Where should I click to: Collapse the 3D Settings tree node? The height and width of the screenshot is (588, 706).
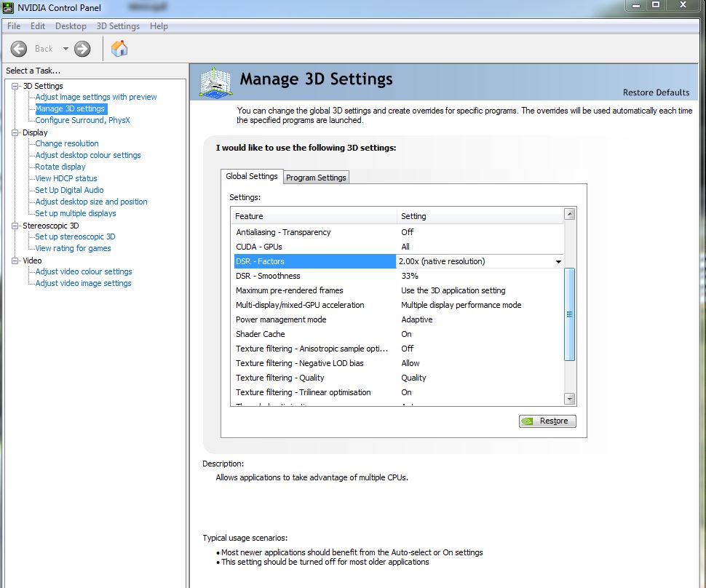(x=15, y=86)
